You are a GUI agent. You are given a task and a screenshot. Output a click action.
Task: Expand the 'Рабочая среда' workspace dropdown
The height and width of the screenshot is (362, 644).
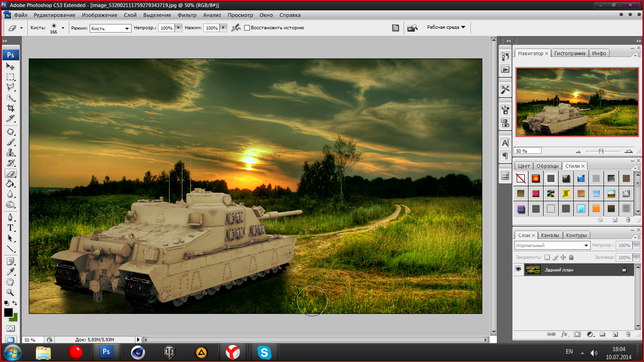[446, 27]
